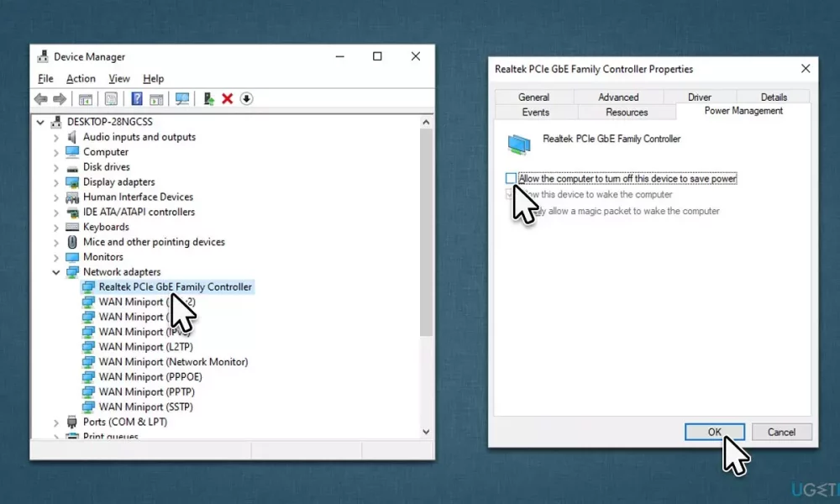The height and width of the screenshot is (504, 840).
Task: Click the Monitors category icon
Action: [71, 257]
